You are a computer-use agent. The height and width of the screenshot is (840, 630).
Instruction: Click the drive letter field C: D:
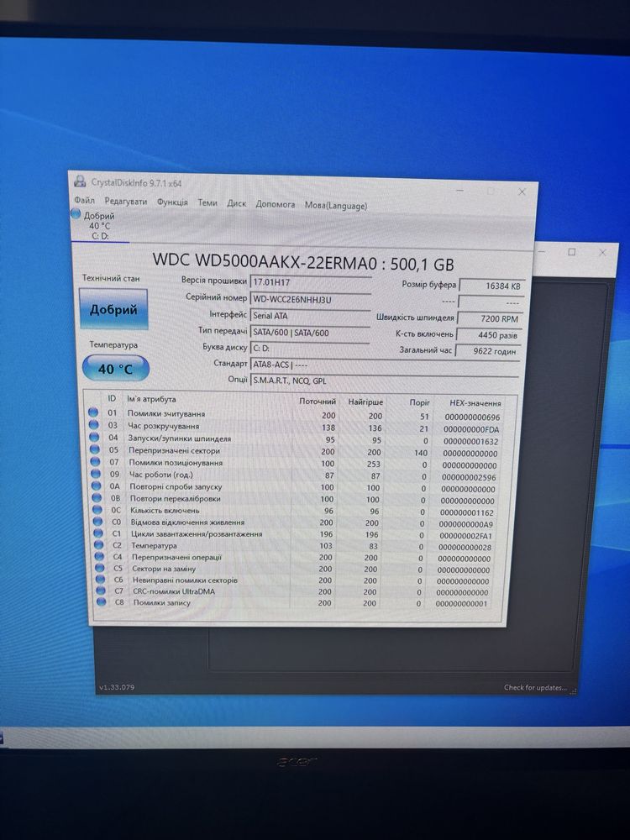(310, 349)
